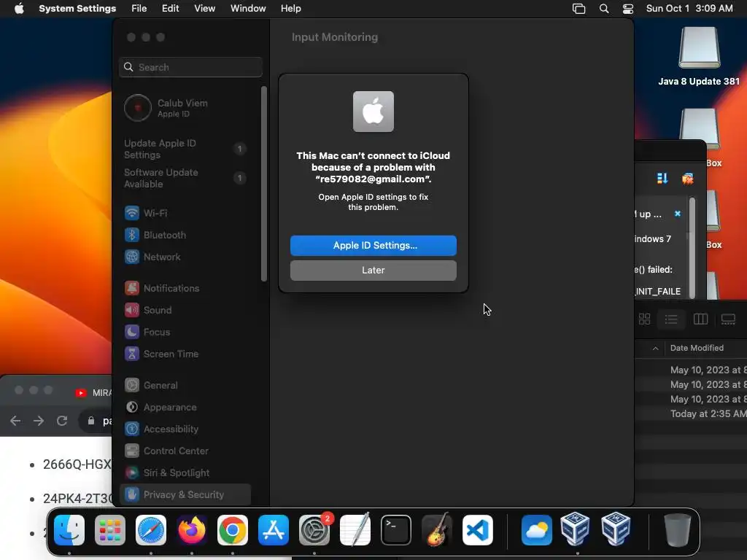Go forward in the browser window
747x560 pixels.
pyautogui.click(x=39, y=421)
